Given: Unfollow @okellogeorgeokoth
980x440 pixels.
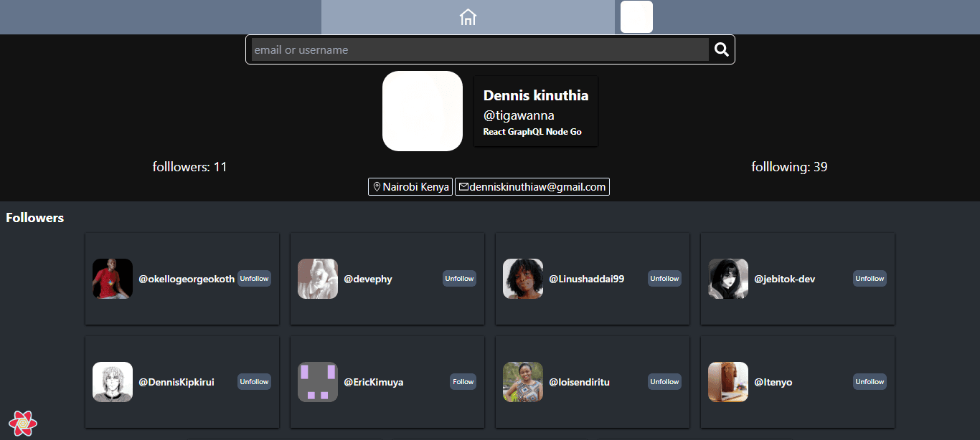Looking at the screenshot, I should coord(254,279).
